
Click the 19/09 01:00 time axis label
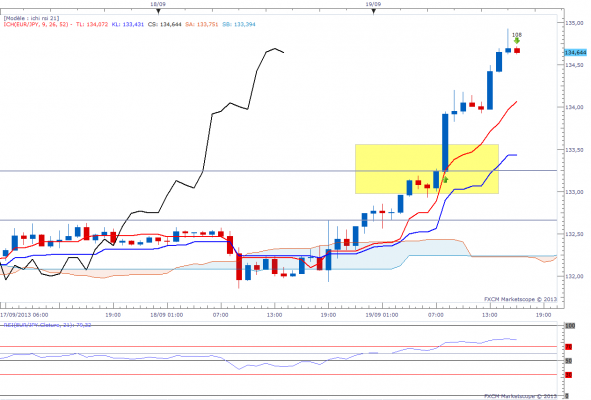coord(382,315)
